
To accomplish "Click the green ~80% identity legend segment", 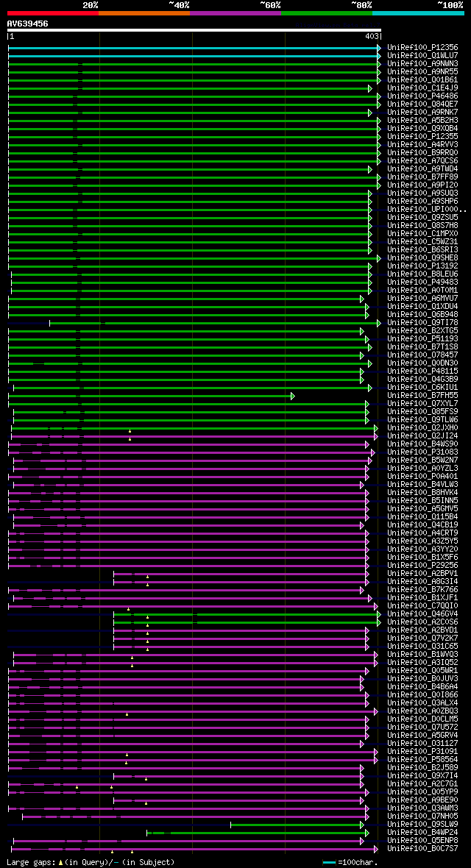I will pyautogui.click(x=327, y=13).
